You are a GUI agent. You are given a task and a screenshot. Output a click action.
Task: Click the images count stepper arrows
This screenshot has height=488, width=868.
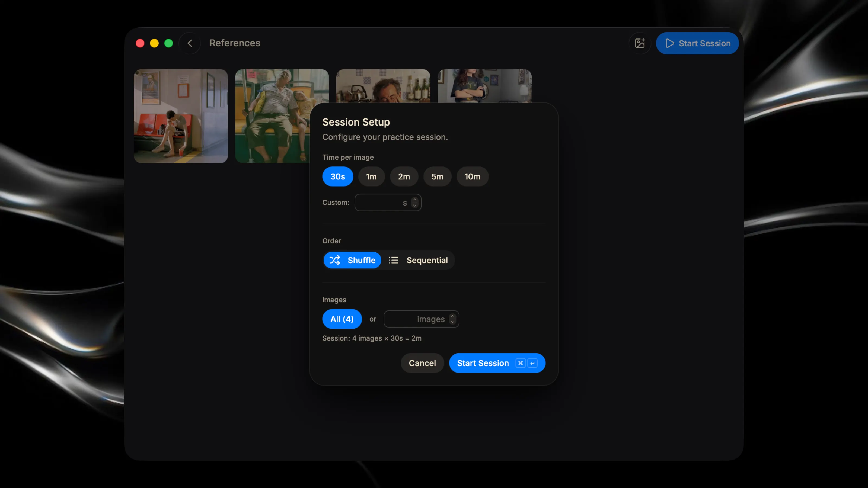click(x=452, y=319)
